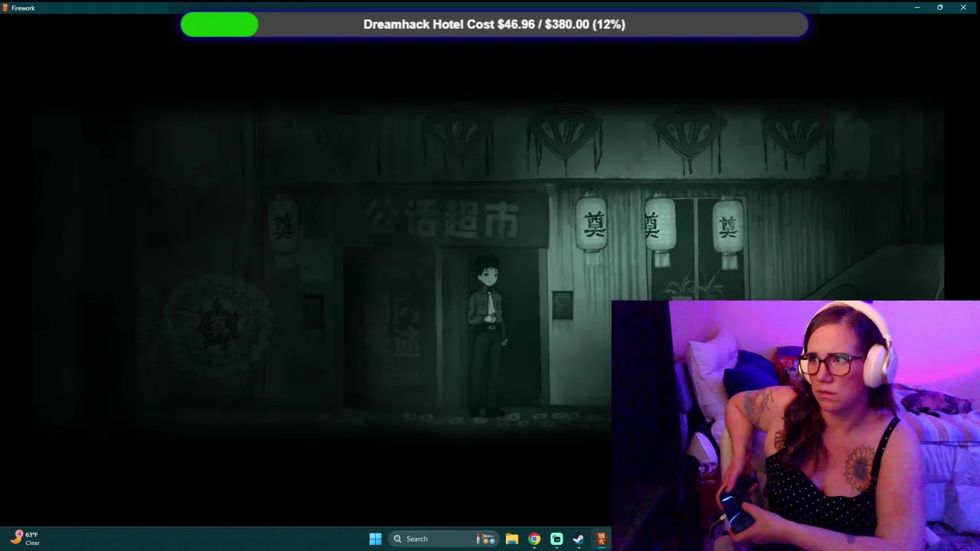Click the small notice plaque beside the doorway

click(563, 305)
